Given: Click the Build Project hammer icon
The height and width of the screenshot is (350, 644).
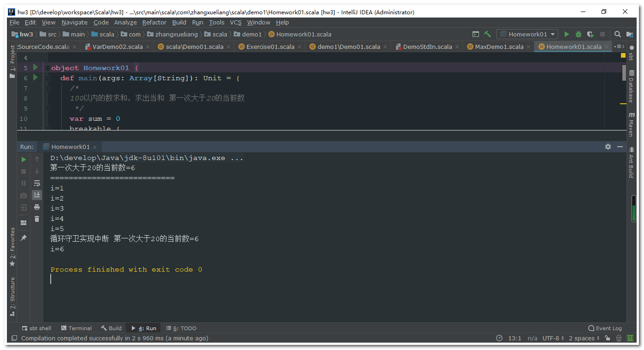Looking at the screenshot, I should [x=487, y=34].
